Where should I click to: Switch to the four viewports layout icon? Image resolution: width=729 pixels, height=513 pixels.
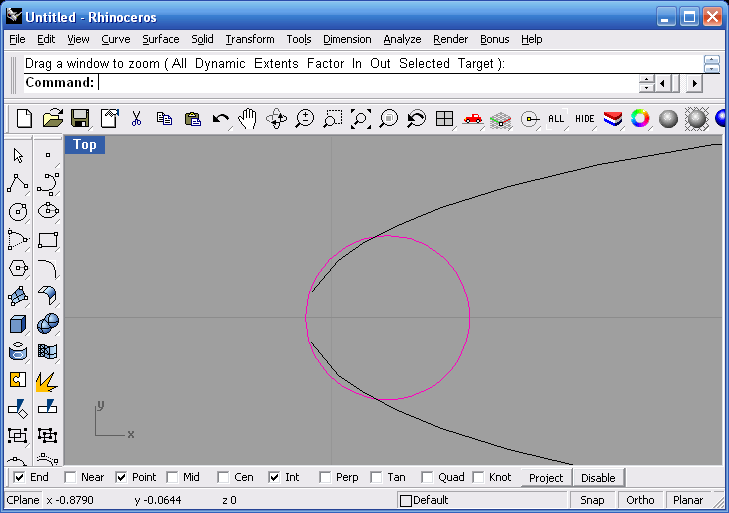pos(444,119)
